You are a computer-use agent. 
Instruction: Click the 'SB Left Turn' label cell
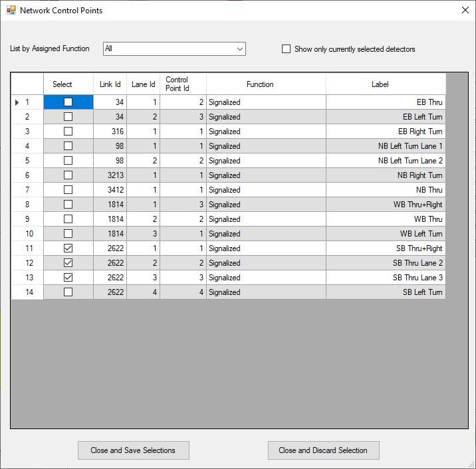[386, 292]
